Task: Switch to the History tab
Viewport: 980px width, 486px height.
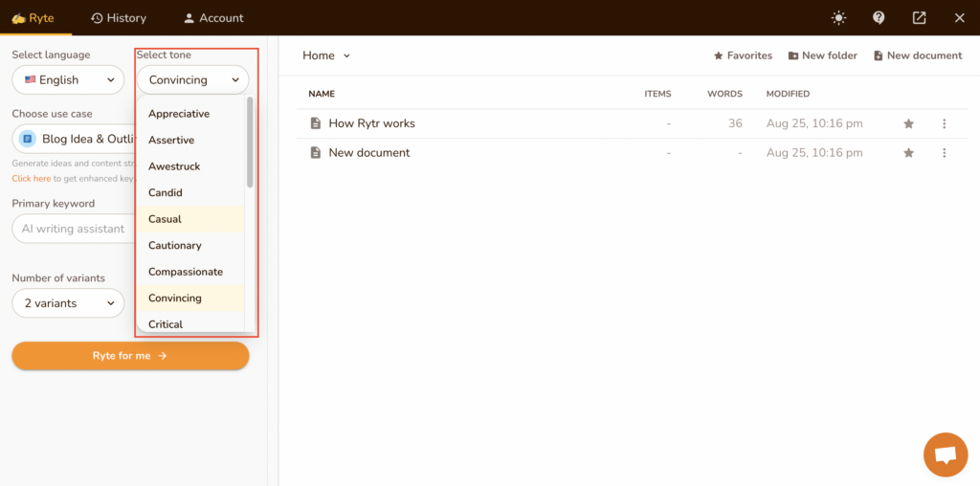Action: [119, 17]
